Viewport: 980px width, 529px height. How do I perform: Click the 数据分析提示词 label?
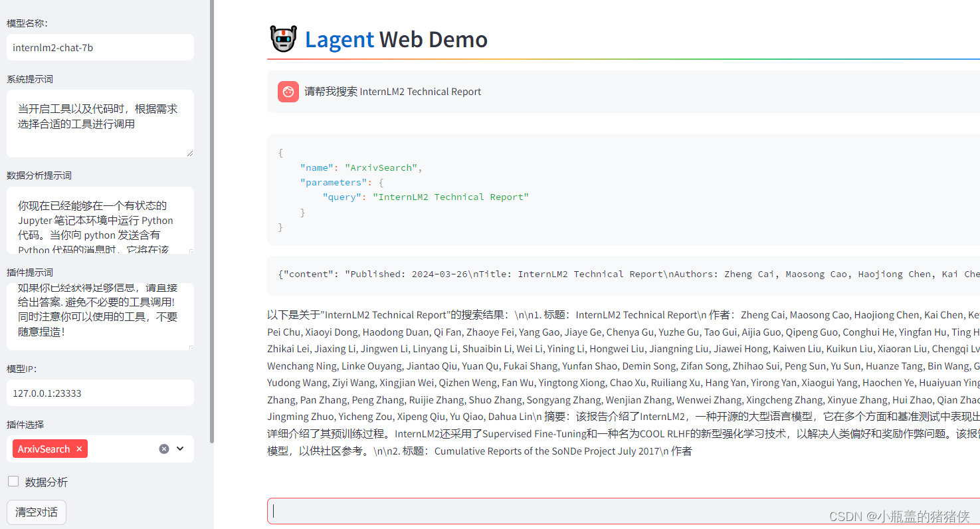pos(39,175)
